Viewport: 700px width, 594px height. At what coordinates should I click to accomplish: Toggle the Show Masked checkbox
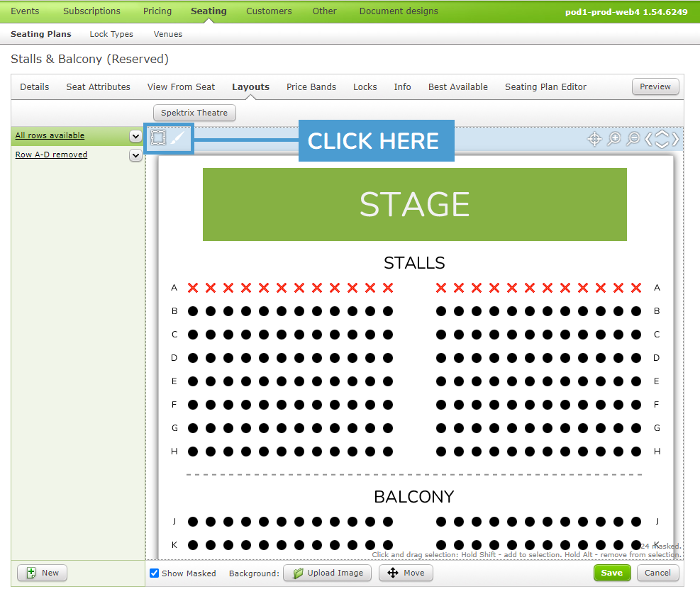click(154, 573)
